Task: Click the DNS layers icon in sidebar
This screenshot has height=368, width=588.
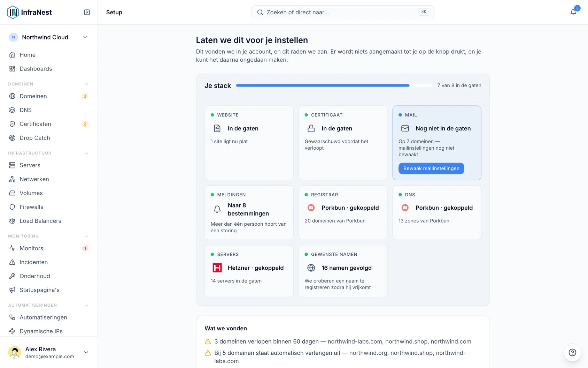Action: coord(12,110)
